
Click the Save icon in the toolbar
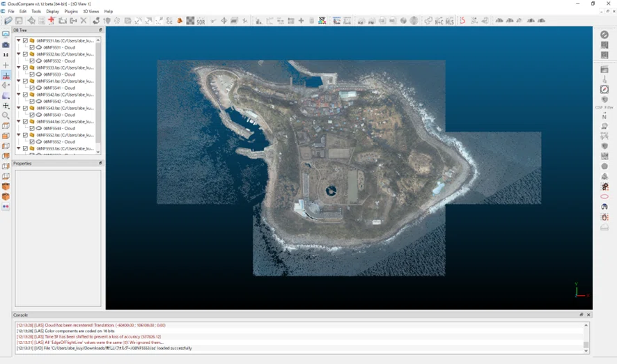(19, 20)
